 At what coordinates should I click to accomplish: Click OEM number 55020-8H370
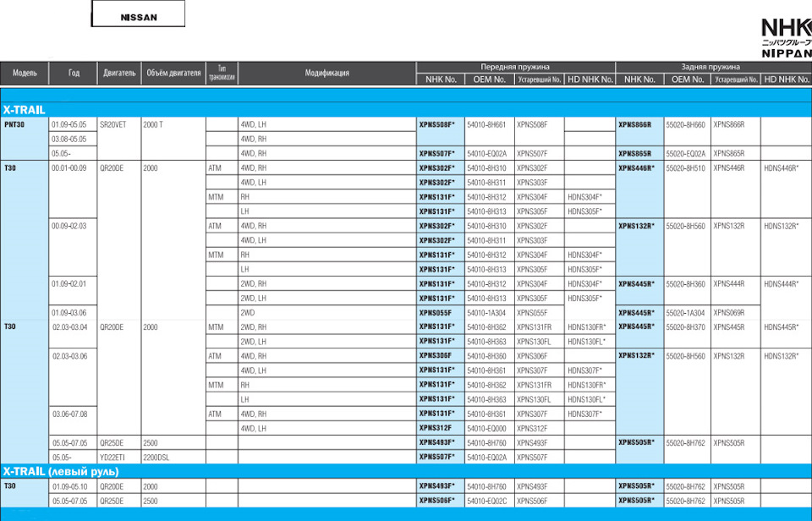click(686, 327)
